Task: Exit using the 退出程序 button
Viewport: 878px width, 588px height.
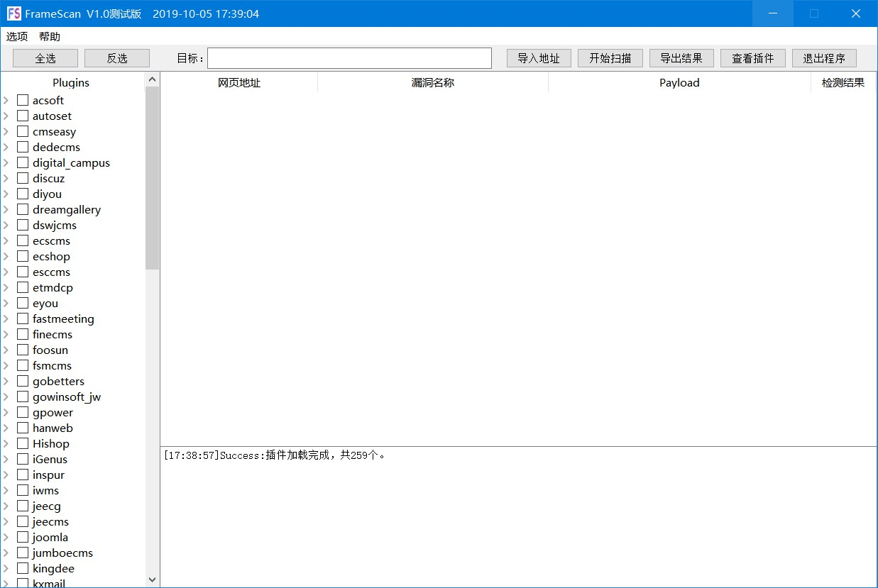Action: [x=824, y=58]
